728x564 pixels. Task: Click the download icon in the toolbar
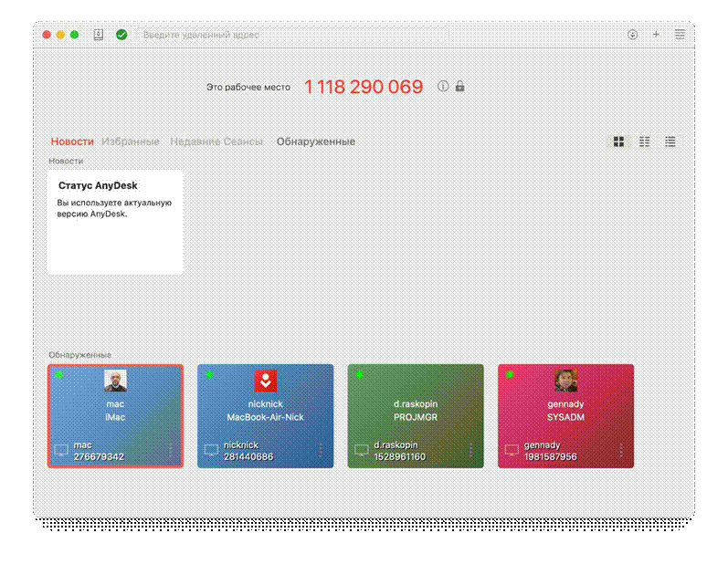pyautogui.click(x=632, y=35)
